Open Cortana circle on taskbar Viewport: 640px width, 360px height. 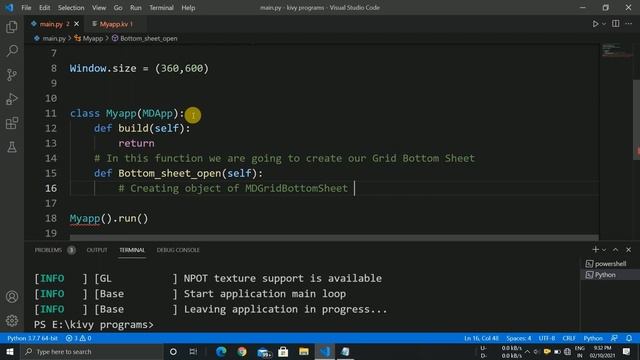(173, 351)
